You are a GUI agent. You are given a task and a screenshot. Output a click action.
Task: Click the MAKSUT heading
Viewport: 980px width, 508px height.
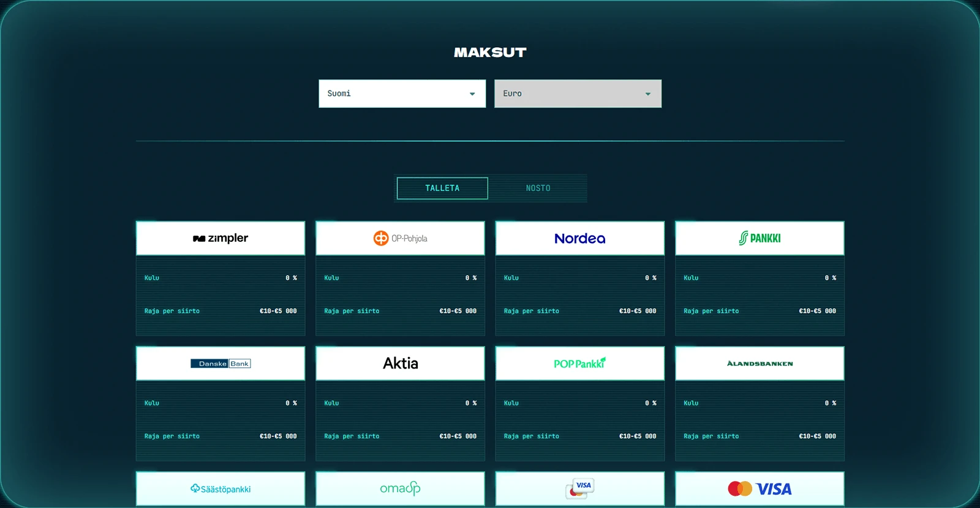click(x=490, y=53)
